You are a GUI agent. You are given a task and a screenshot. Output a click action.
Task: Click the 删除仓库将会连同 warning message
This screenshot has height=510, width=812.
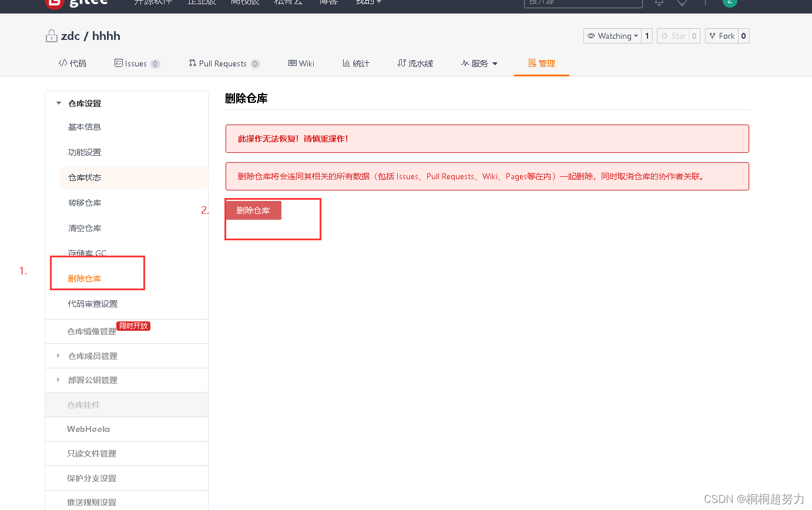pyautogui.click(x=471, y=176)
